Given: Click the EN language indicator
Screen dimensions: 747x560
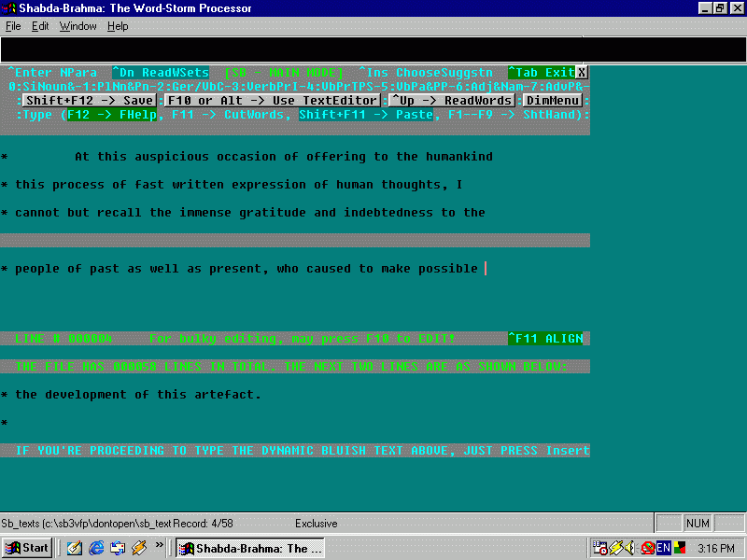Looking at the screenshot, I should tap(663, 548).
